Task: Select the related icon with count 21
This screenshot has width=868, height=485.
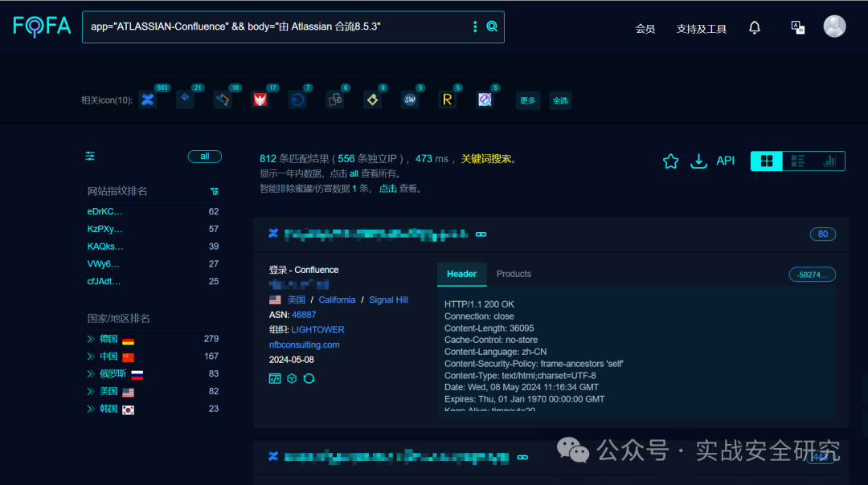Action: tap(185, 99)
